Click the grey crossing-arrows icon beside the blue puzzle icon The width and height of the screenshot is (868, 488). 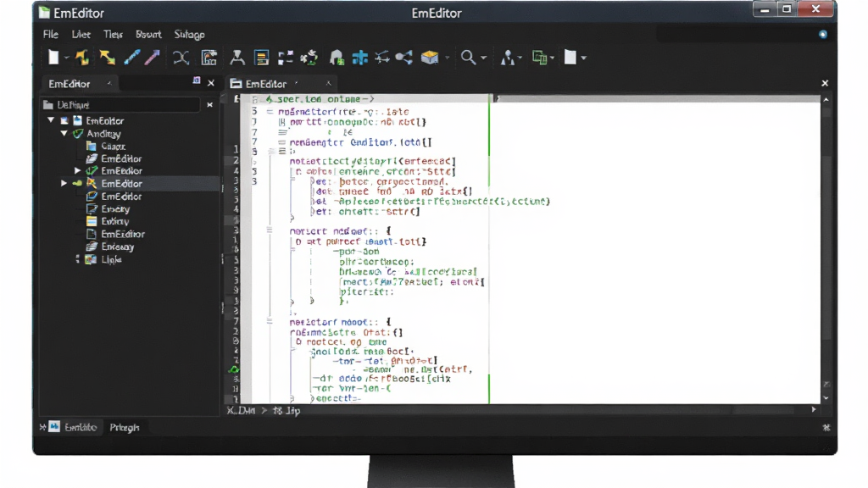pyautogui.click(x=382, y=58)
